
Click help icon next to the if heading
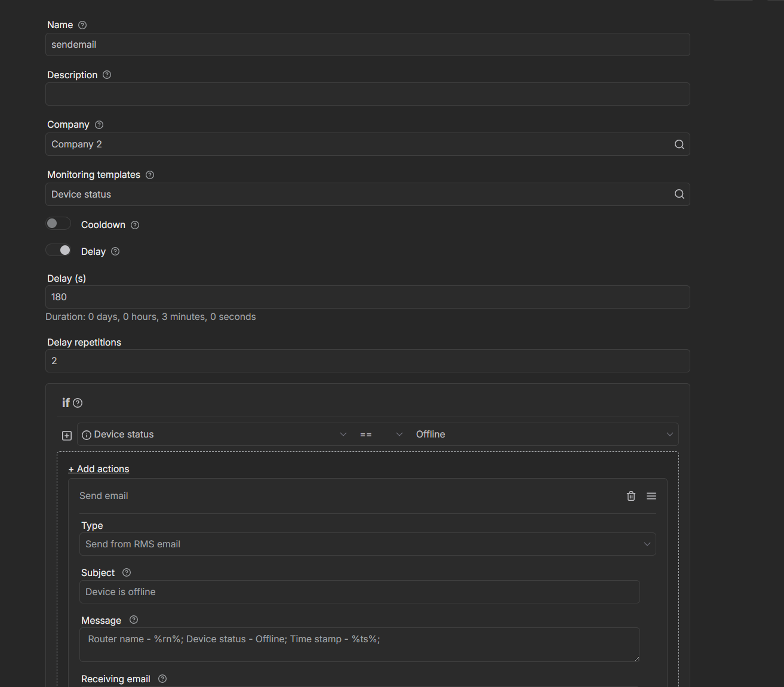click(78, 403)
